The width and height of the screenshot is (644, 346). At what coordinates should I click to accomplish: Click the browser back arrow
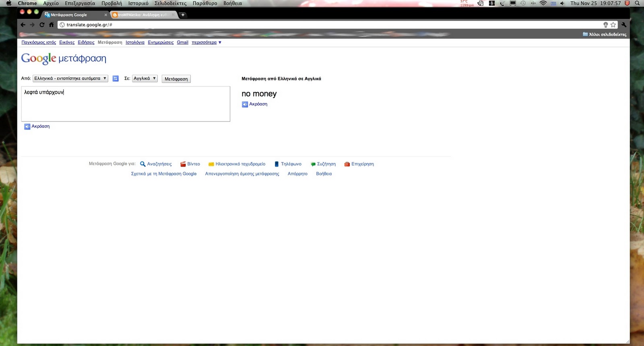tap(23, 25)
